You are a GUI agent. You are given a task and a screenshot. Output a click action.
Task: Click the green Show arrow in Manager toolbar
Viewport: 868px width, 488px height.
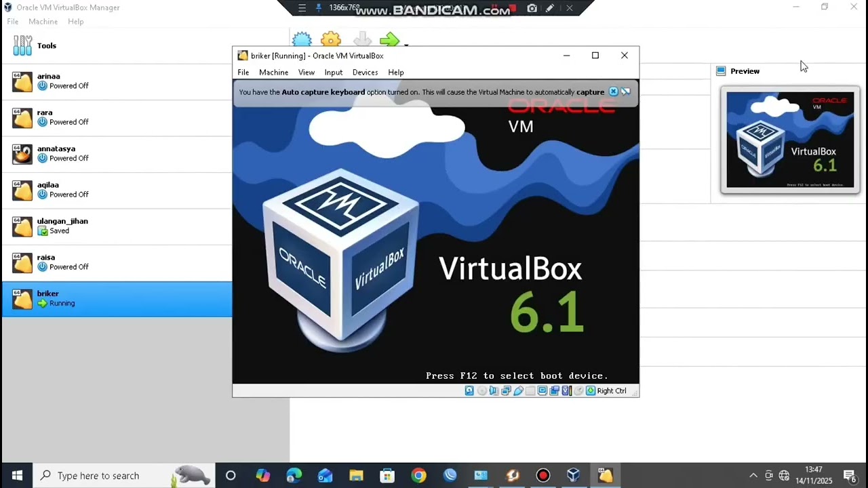(389, 40)
